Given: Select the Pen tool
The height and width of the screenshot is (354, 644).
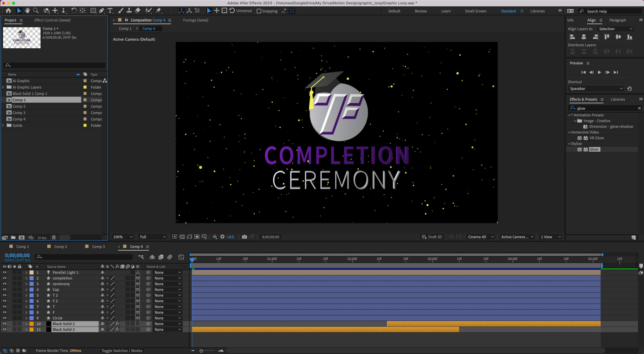Looking at the screenshot, I should 101,10.
